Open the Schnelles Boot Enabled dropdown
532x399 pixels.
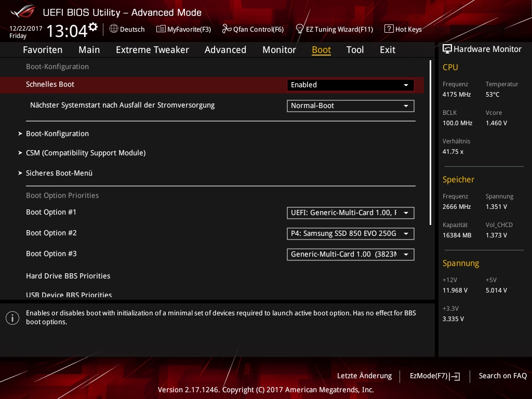tap(350, 85)
